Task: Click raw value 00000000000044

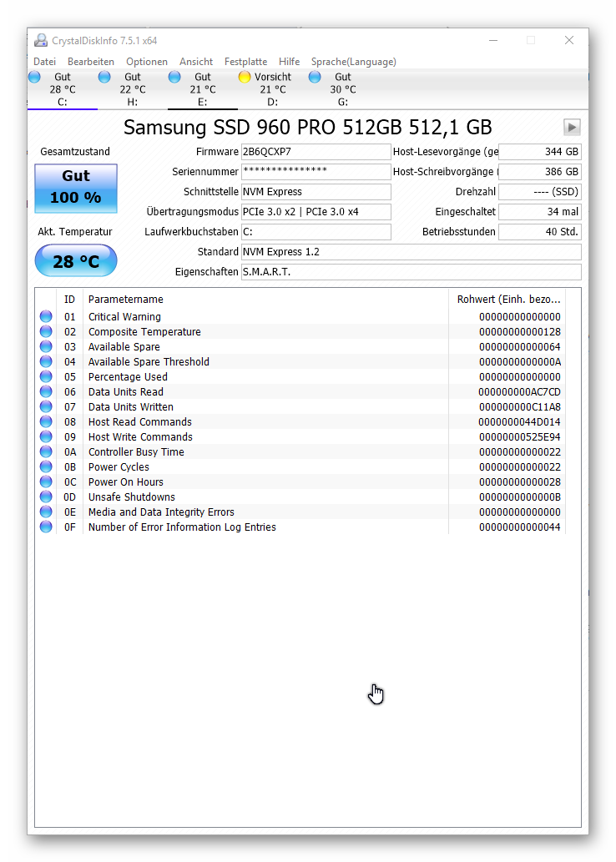Action: pyautogui.click(x=520, y=527)
